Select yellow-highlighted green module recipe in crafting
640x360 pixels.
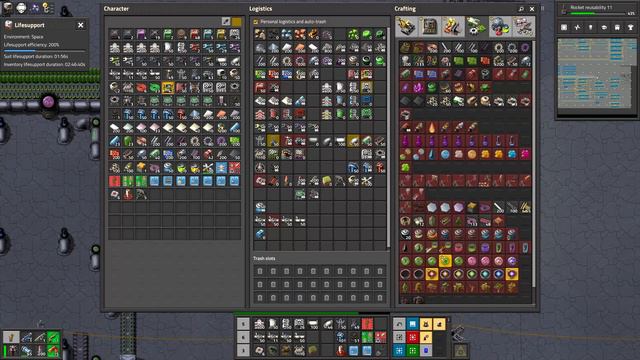point(445,261)
